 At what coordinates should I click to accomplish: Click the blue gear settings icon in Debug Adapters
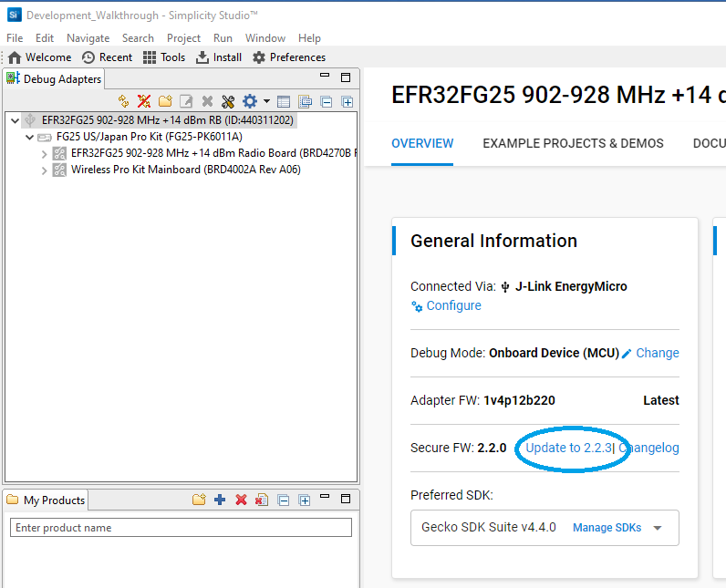pos(250,101)
